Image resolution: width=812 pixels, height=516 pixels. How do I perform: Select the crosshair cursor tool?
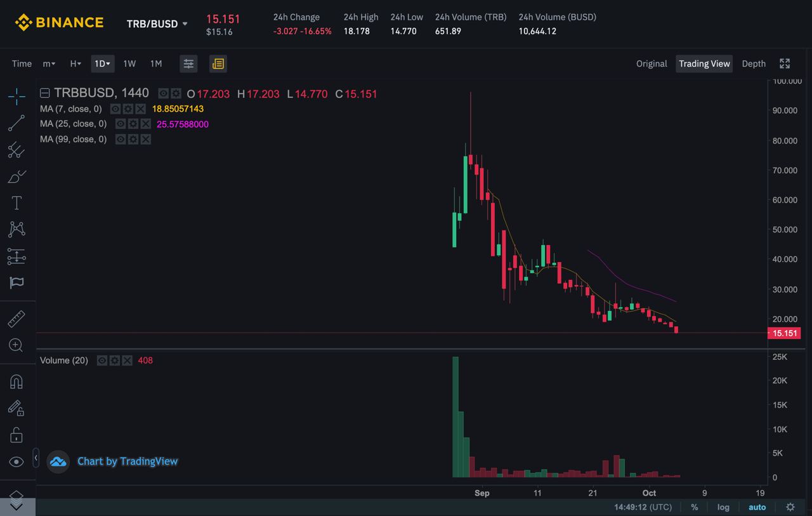pos(16,96)
